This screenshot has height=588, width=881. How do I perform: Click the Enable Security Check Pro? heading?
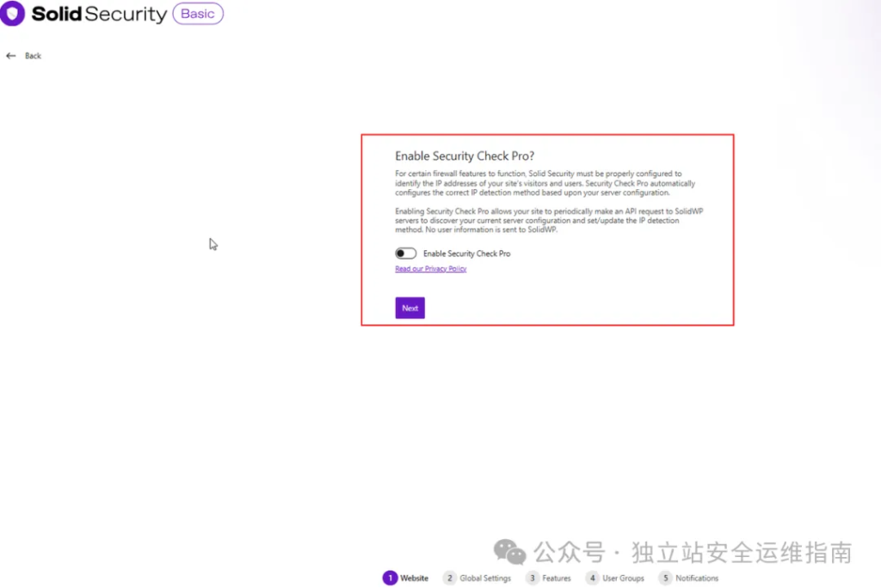click(x=465, y=156)
